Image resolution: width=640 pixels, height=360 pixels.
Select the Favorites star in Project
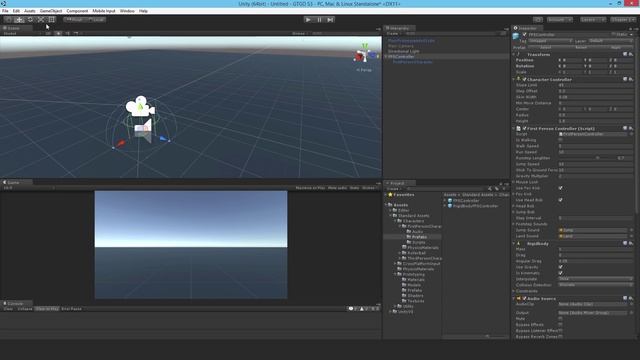(390, 195)
